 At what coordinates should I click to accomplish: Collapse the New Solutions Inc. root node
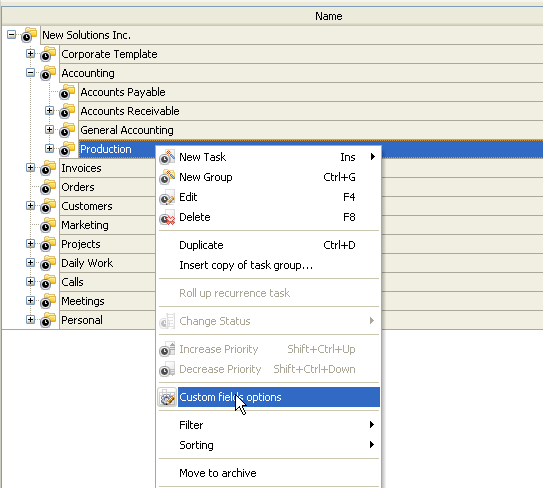[11, 35]
